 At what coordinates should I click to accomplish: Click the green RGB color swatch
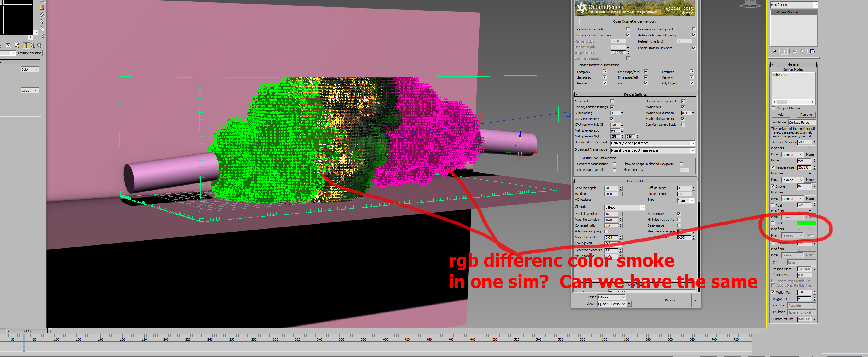coord(806,223)
